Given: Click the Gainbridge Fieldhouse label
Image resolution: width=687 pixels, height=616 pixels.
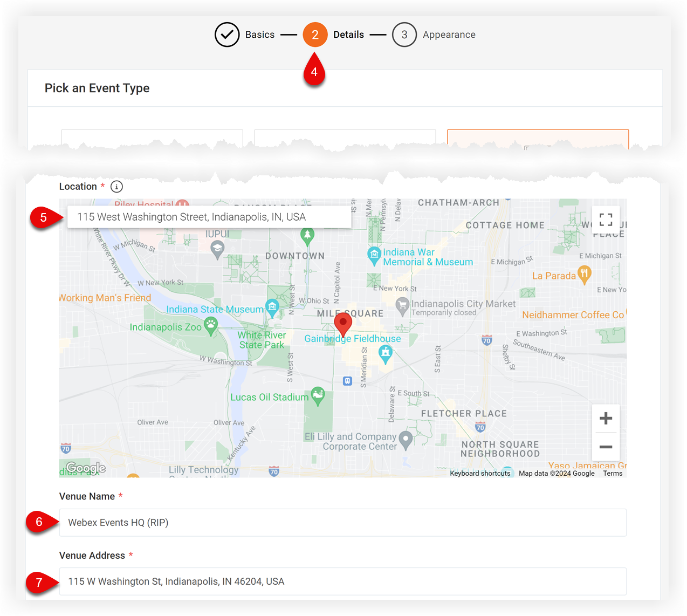Looking at the screenshot, I should 353,339.
